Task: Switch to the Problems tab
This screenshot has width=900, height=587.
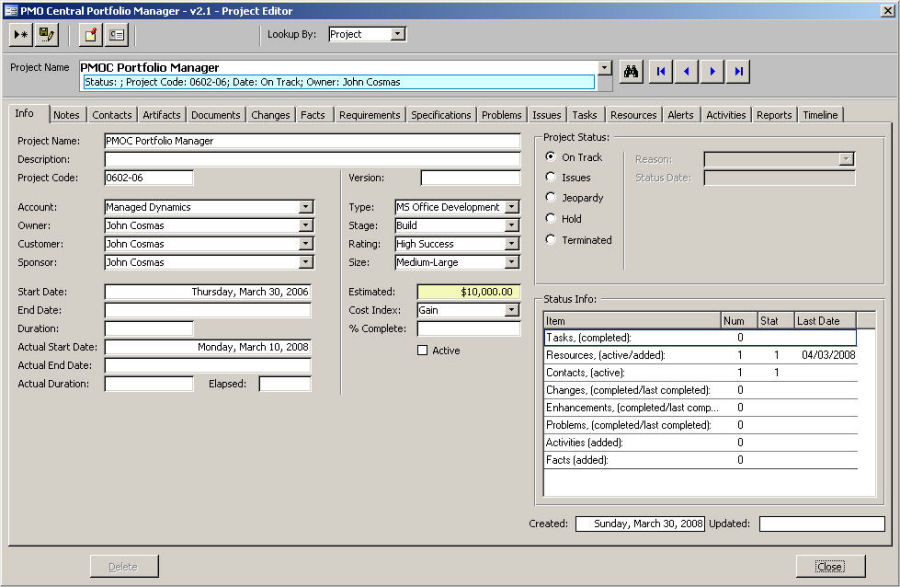Action: [x=501, y=115]
